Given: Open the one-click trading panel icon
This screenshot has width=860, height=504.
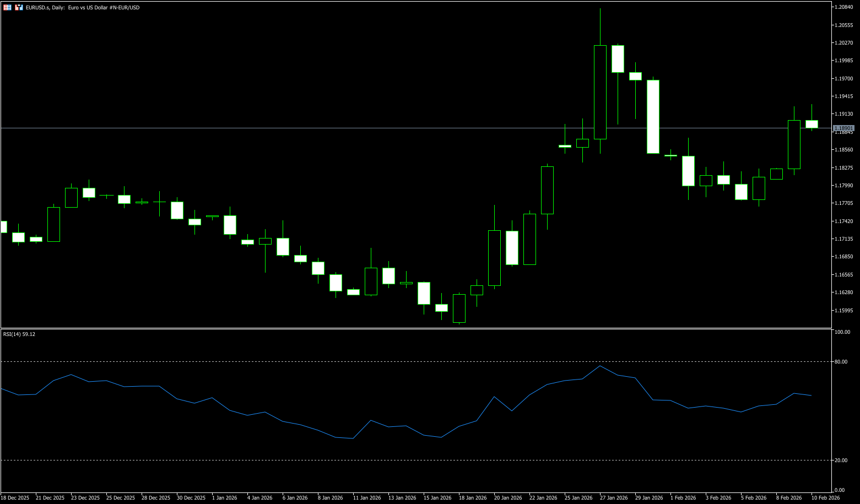Looking at the screenshot, I should click(x=7, y=8).
